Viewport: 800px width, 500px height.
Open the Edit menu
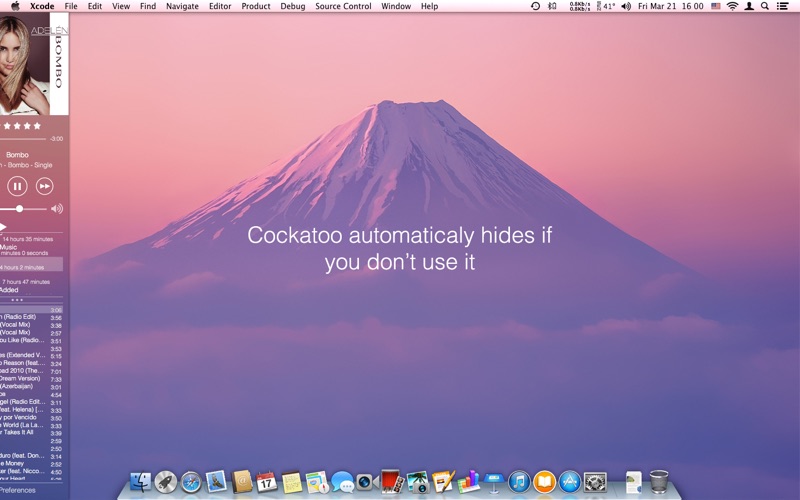click(94, 6)
